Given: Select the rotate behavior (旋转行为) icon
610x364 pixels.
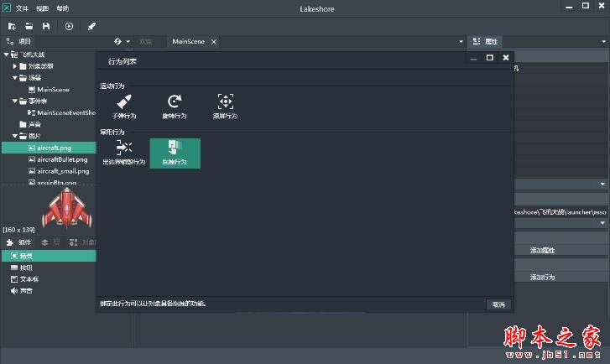Looking at the screenshot, I should 175,107.
